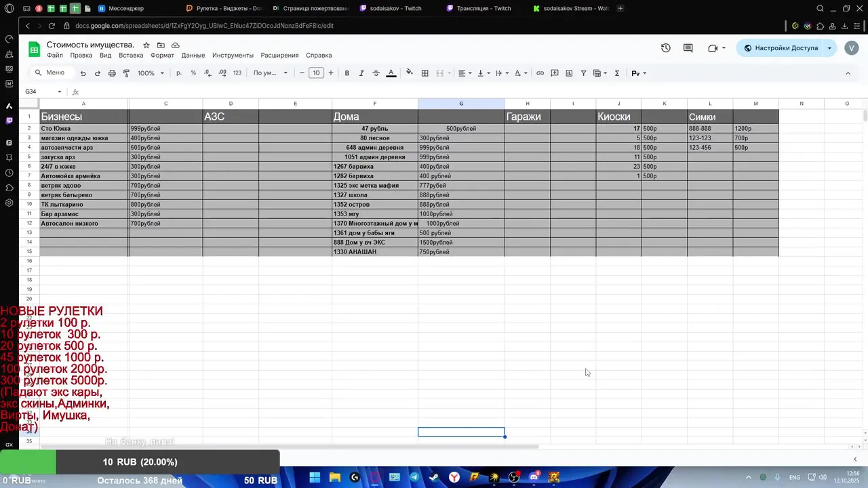Open browser sidebar settings gear
868x488 pixels.
point(9,203)
